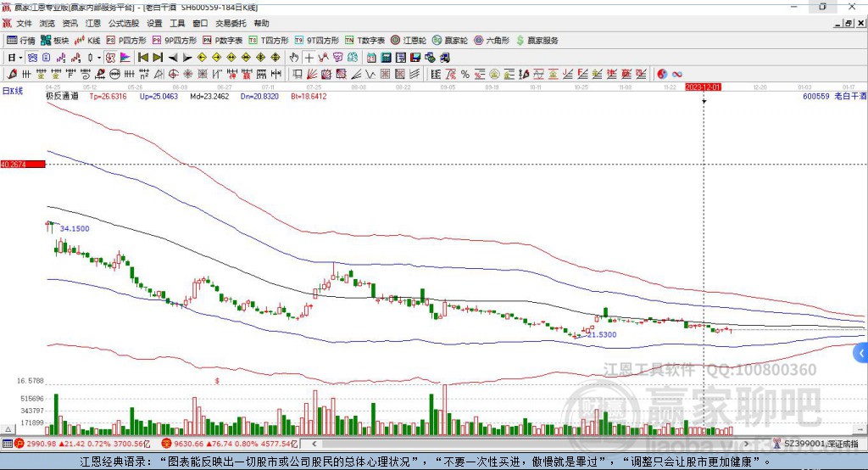The image size is (868, 470).
Task: Click the 沪 index status 2990.98
Action: (x=83, y=444)
